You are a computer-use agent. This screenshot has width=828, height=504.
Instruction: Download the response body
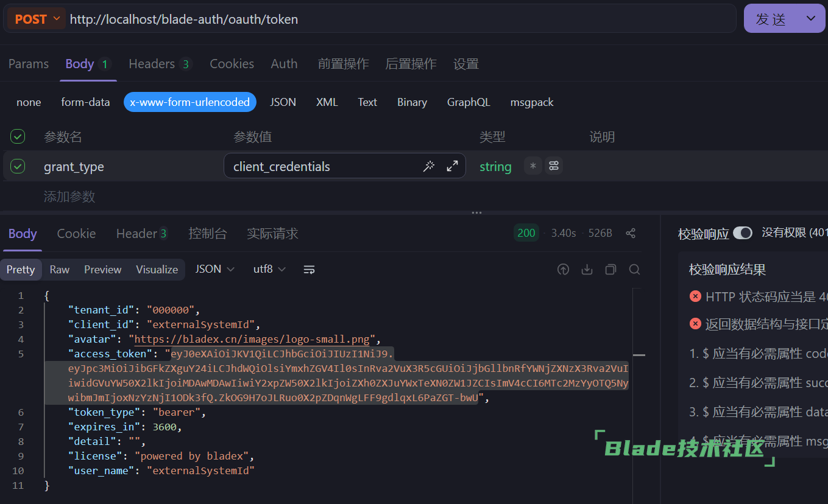pyautogui.click(x=587, y=269)
